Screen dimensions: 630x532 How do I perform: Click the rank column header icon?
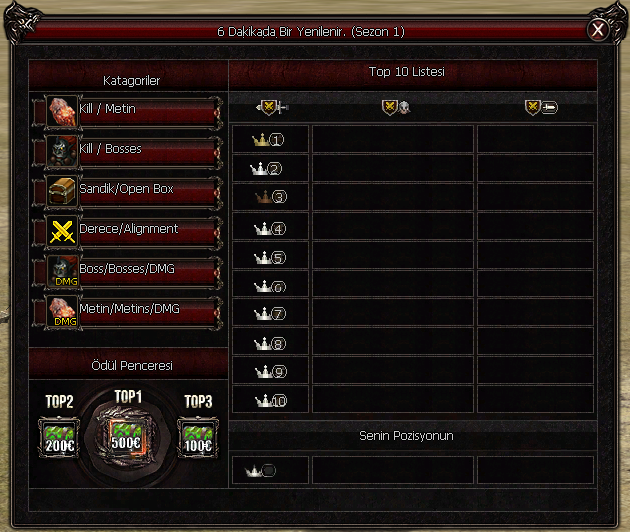272,107
